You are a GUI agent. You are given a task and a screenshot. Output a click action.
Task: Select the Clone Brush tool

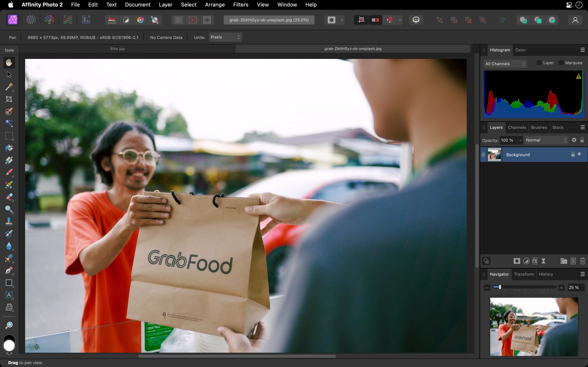9,221
